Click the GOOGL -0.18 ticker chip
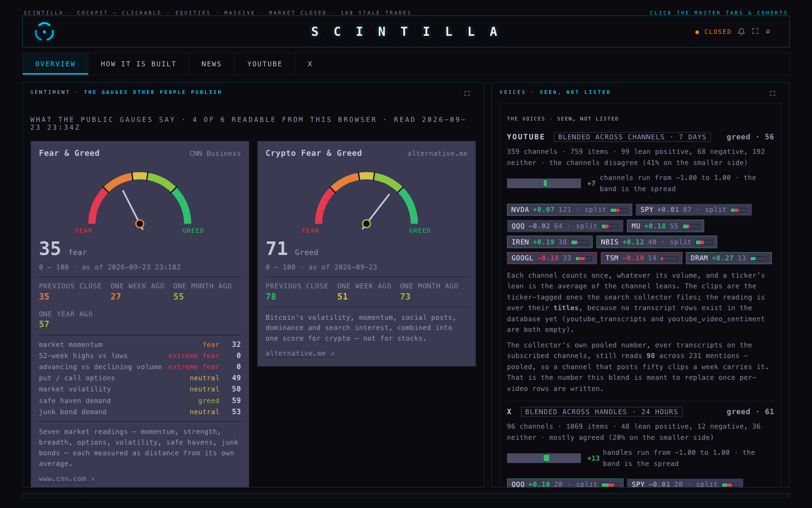The width and height of the screenshot is (812, 508). tap(551, 258)
